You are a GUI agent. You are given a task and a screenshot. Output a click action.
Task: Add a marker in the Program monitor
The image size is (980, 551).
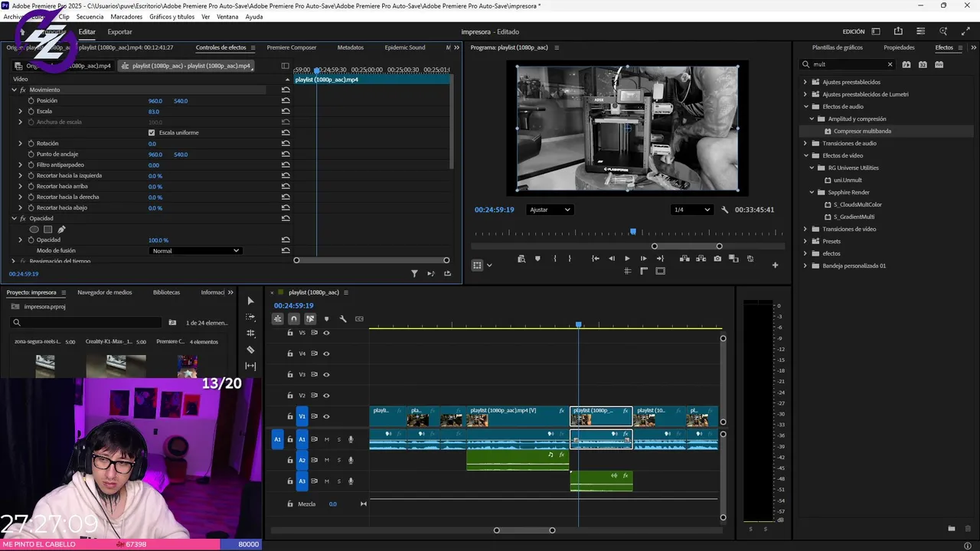[537, 259]
